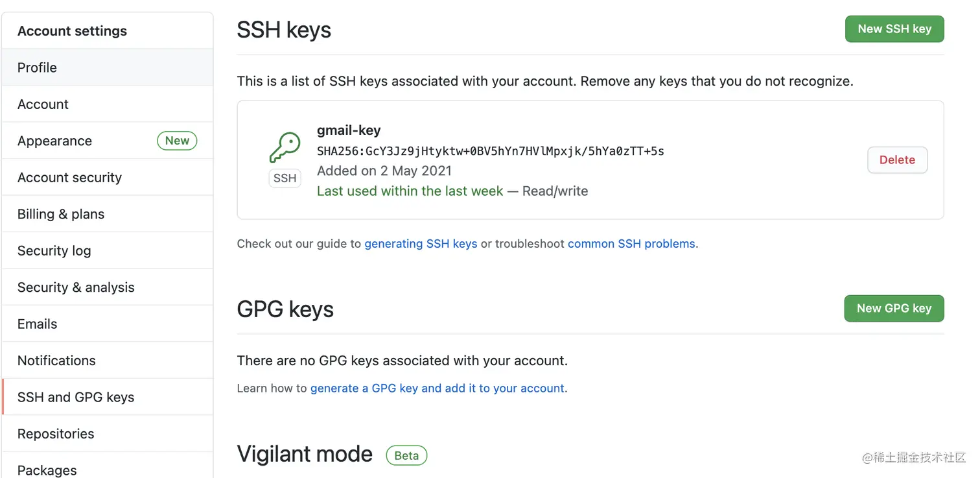Open Billing & plans section

[x=61, y=214]
